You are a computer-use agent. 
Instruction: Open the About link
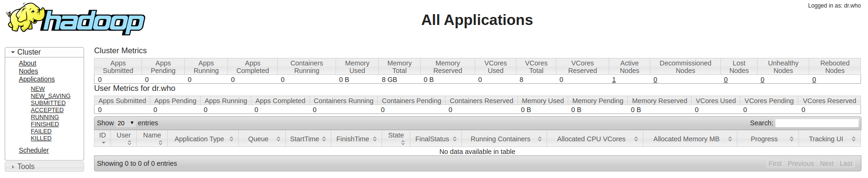pos(27,63)
